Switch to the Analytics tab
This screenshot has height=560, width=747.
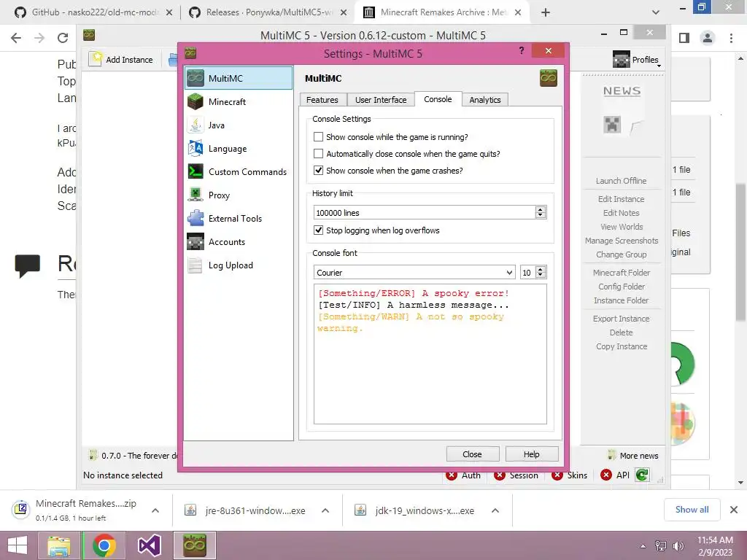tap(485, 99)
